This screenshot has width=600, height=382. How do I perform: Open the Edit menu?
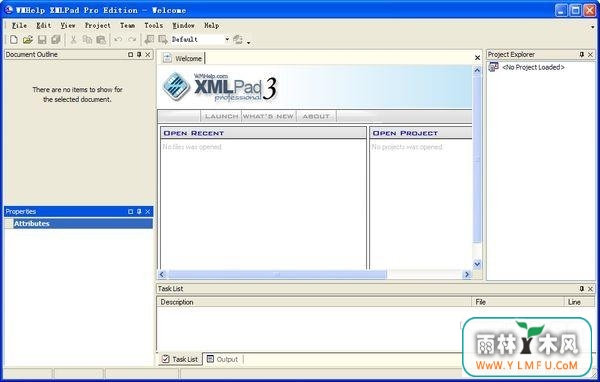coord(43,25)
